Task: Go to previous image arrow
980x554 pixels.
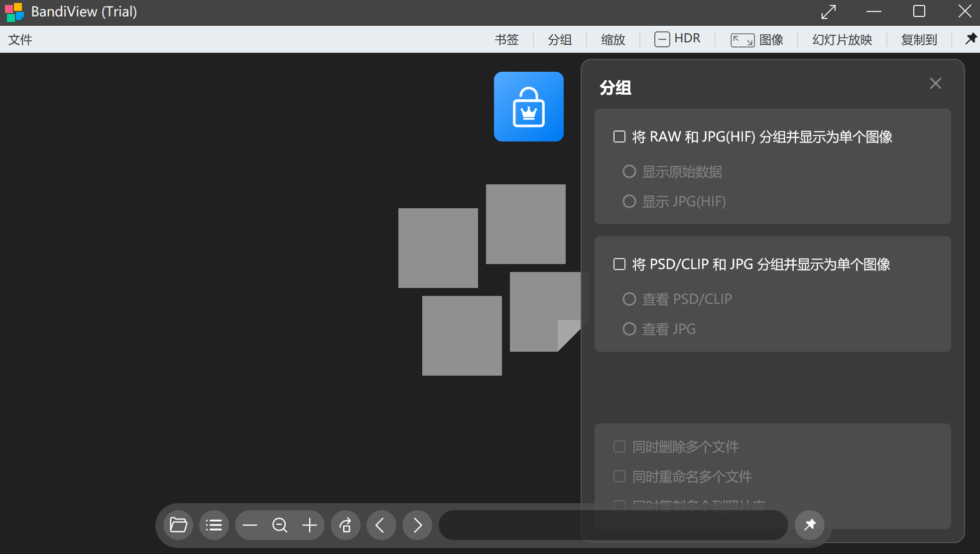Action: click(x=381, y=525)
